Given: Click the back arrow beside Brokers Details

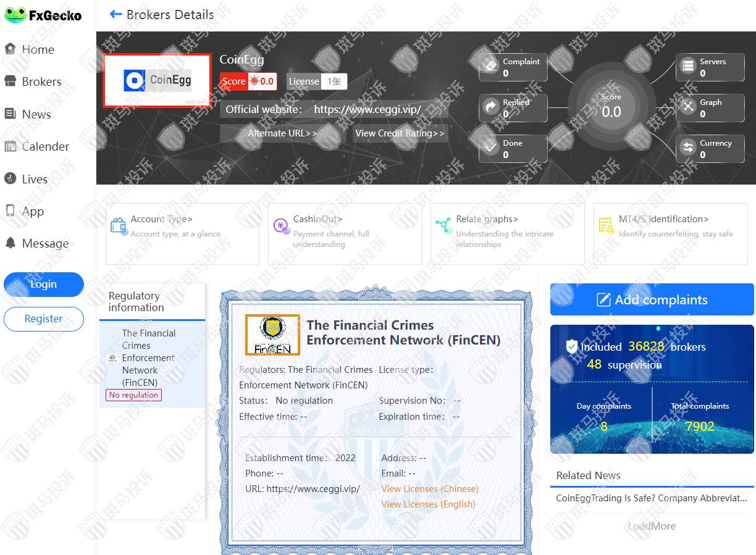Looking at the screenshot, I should tap(115, 15).
